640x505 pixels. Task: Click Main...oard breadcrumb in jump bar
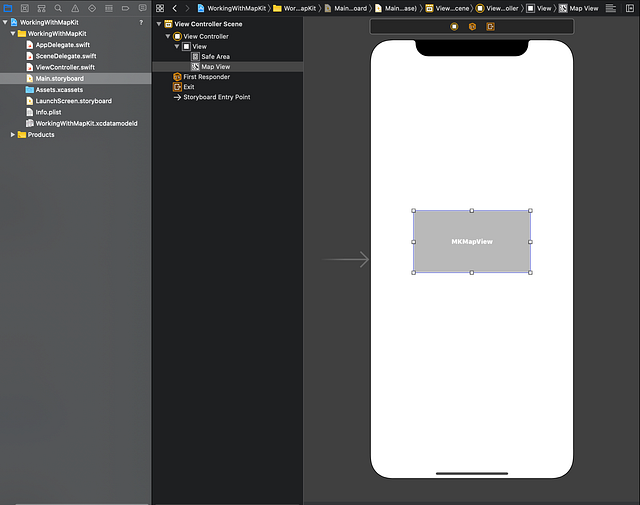tap(346, 8)
